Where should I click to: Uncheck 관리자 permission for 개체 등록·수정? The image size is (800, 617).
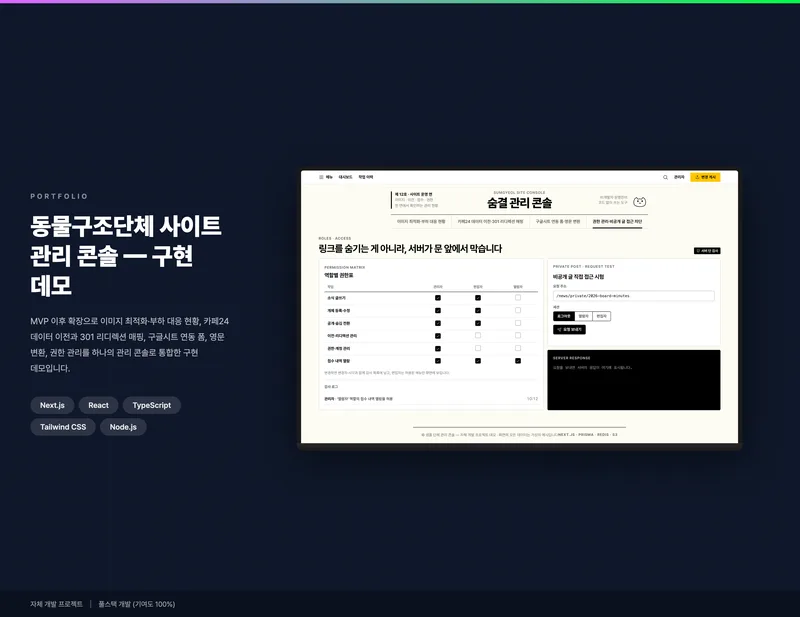[438, 310]
